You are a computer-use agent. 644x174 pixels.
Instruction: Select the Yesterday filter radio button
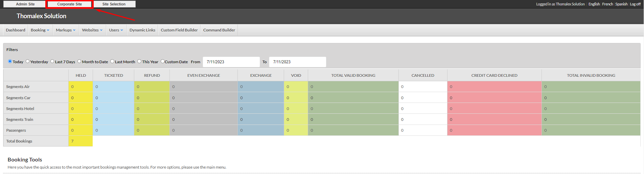(27, 61)
